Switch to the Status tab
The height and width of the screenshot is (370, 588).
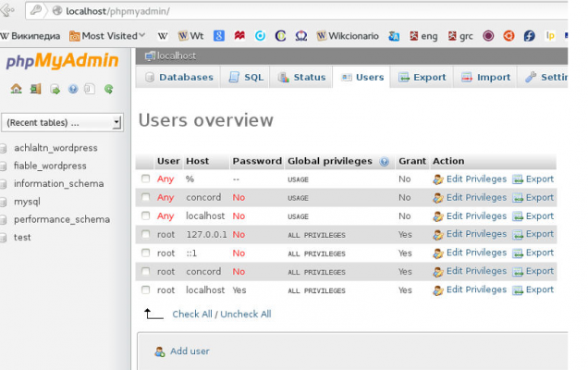coord(301,78)
